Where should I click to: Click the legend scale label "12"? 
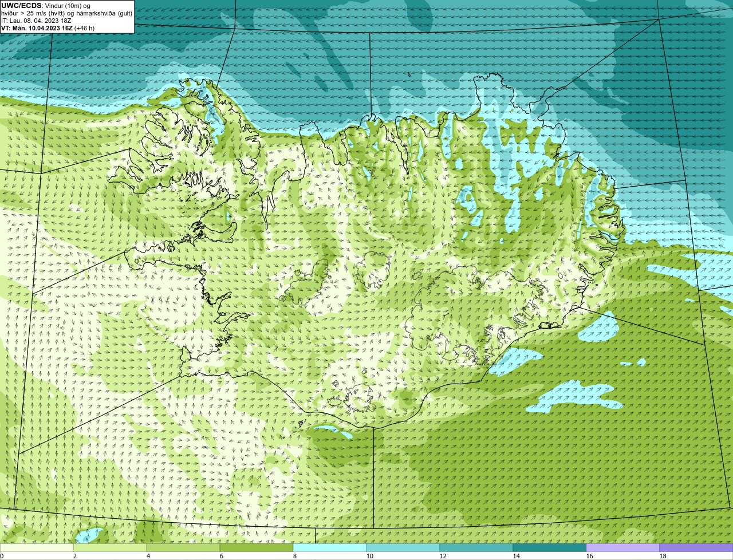pos(443,556)
